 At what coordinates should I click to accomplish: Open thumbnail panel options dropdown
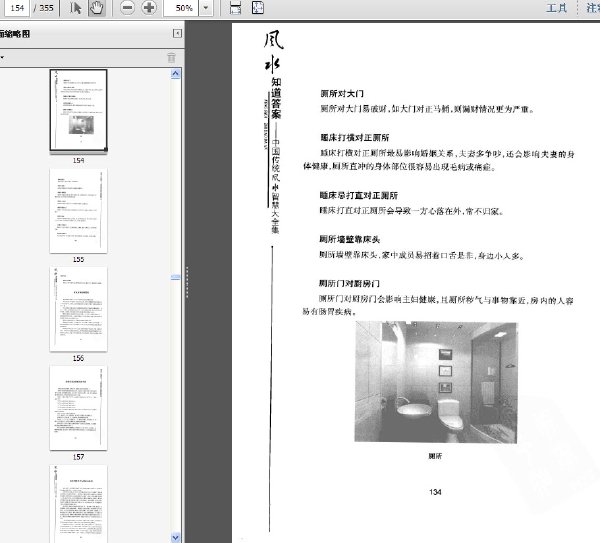[x=2, y=57]
